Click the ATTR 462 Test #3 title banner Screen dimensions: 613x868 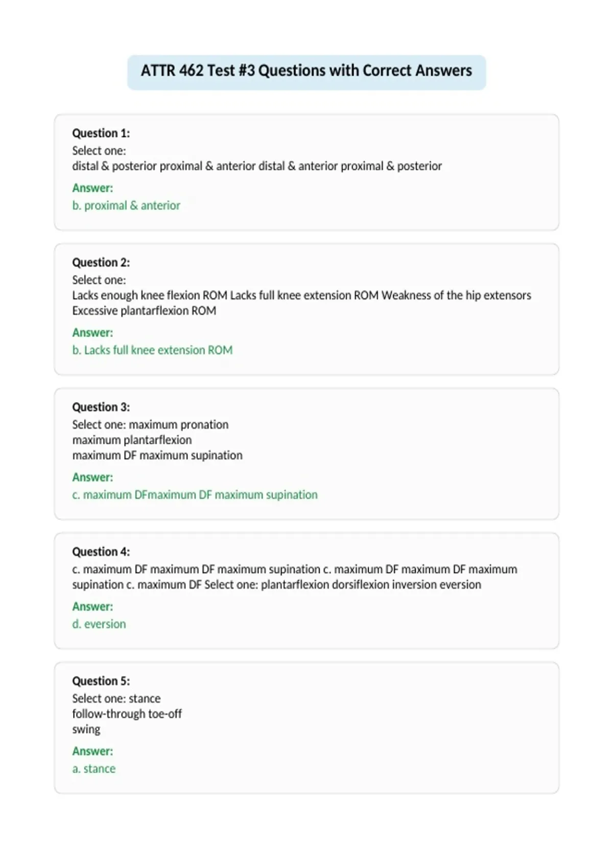click(x=306, y=72)
